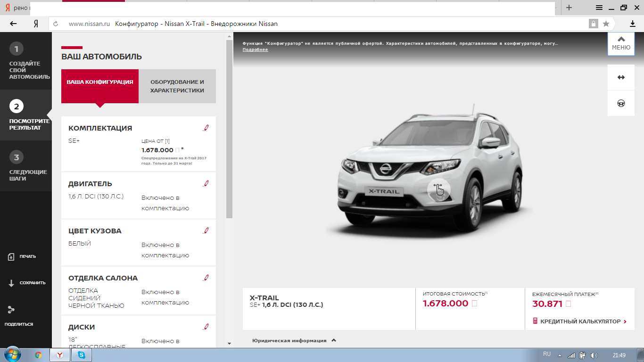Click the Ваш автомобиль heading
Image resolution: width=644 pixels, height=362 pixels.
pos(101,57)
